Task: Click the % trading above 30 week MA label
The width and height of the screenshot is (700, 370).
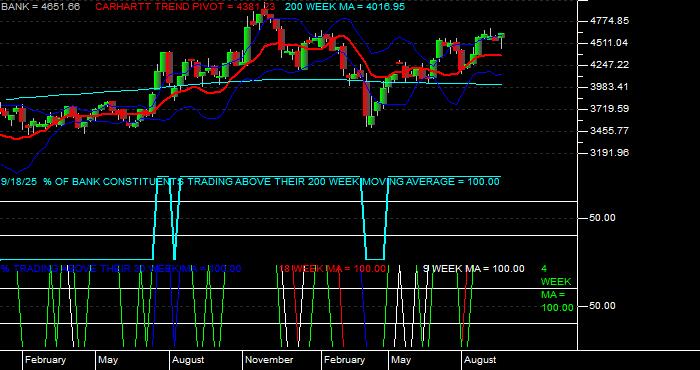Action: [121, 269]
